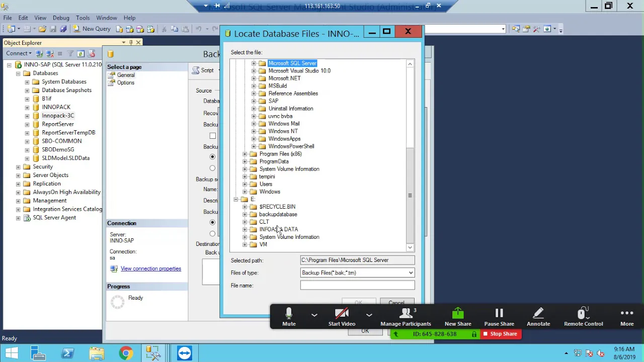Click the file tree scroll down arrow
644x362 pixels.
tap(410, 247)
